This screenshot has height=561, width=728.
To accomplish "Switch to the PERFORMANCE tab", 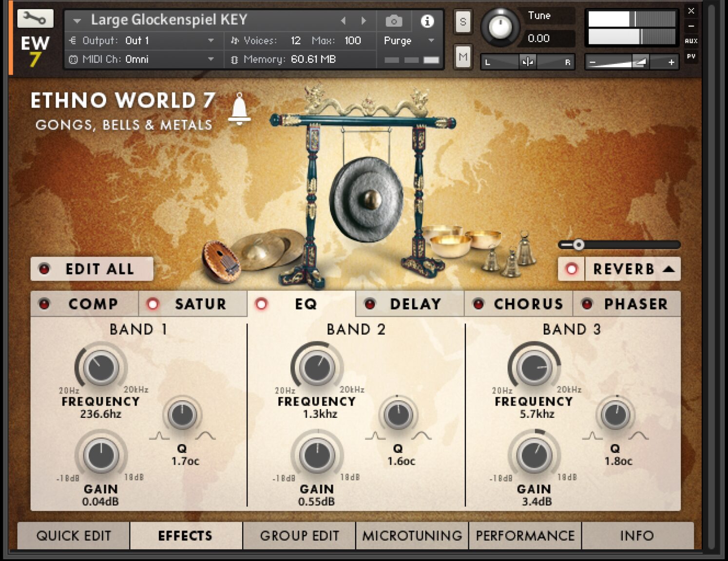I will [x=525, y=536].
